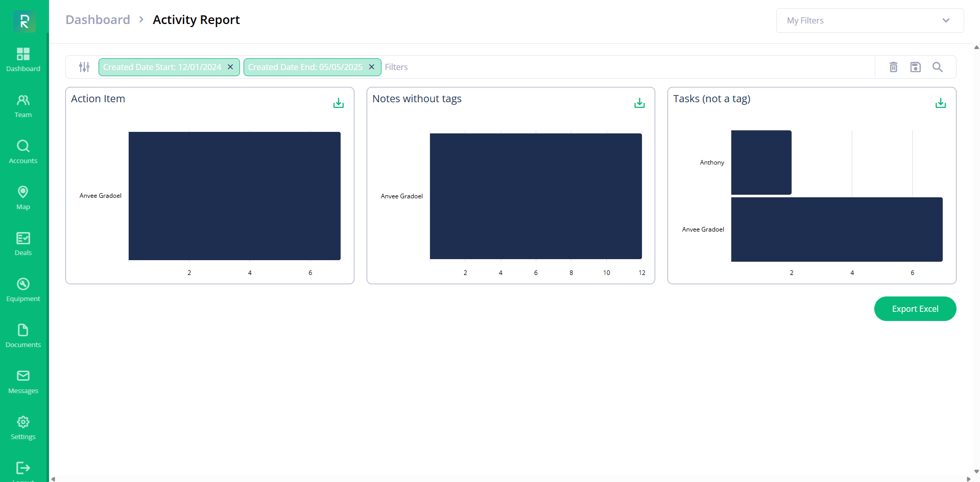This screenshot has width=980, height=482.
Task: Open the filter options sliders icon
Action: tap(84, 67)
